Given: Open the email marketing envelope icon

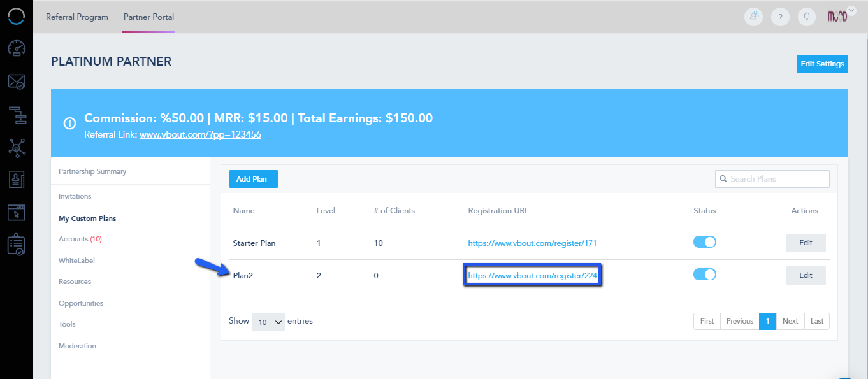Looking at the screenshot, I should pos(17,82).
